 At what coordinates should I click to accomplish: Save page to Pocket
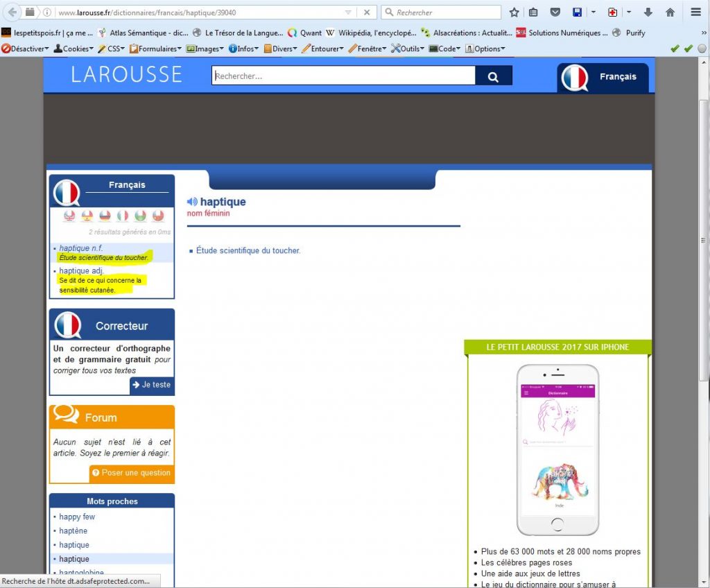pyautogui.click(x=555, y=12)
